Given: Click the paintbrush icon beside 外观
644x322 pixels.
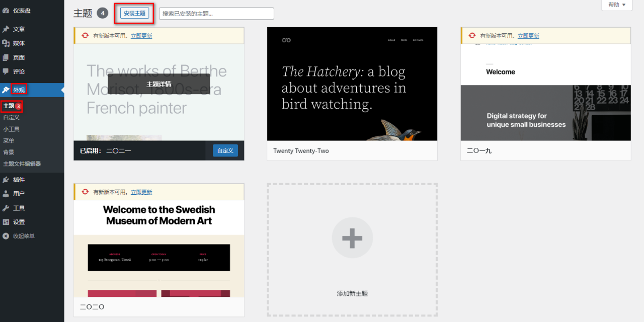Looking at the screenshot, I should [6, 90].
